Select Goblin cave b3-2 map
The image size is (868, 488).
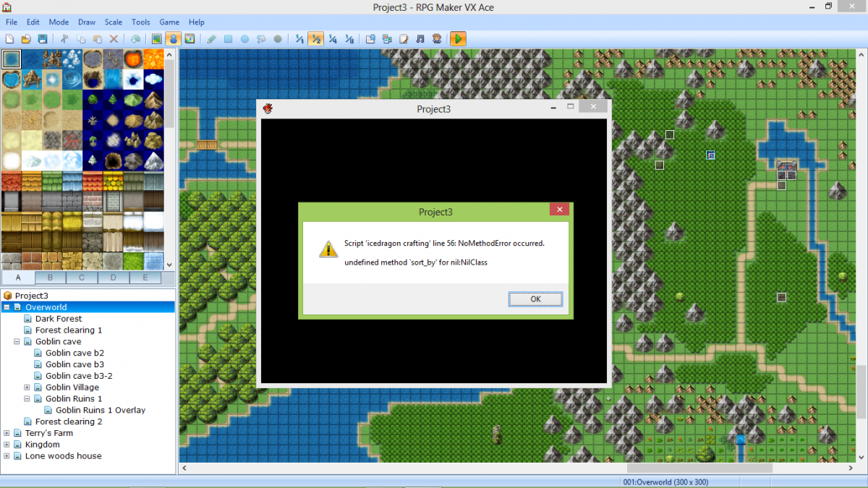coord(79,376)
